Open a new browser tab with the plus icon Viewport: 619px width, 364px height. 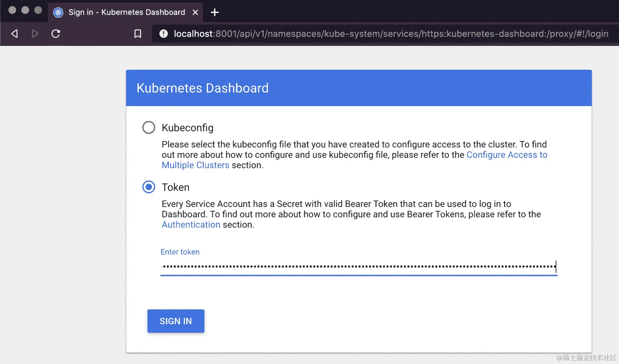[214, 12]
